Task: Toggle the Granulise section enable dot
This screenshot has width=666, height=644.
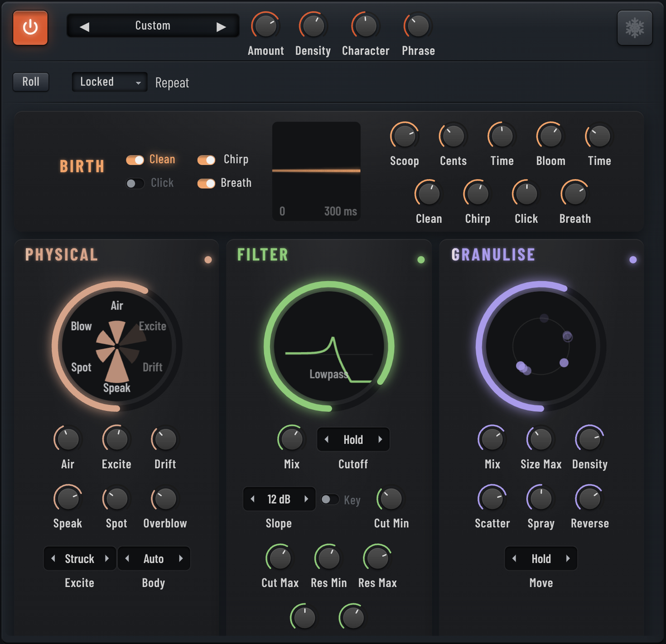Action: click(633, 260)
